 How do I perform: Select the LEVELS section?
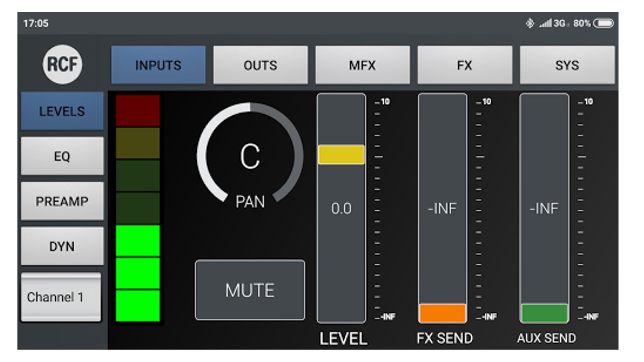(62, 111)
